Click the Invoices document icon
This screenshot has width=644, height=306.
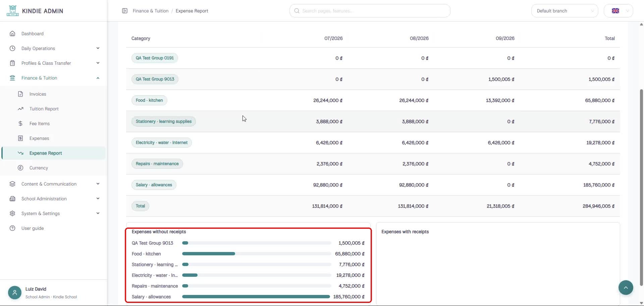[20, 94]
